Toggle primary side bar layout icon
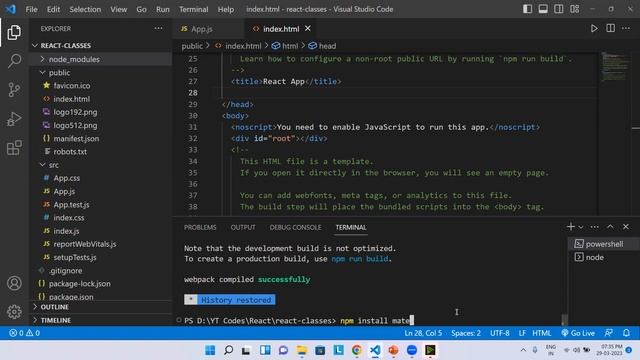This screenshot has width=640, height=360. [x=527, y=9]
